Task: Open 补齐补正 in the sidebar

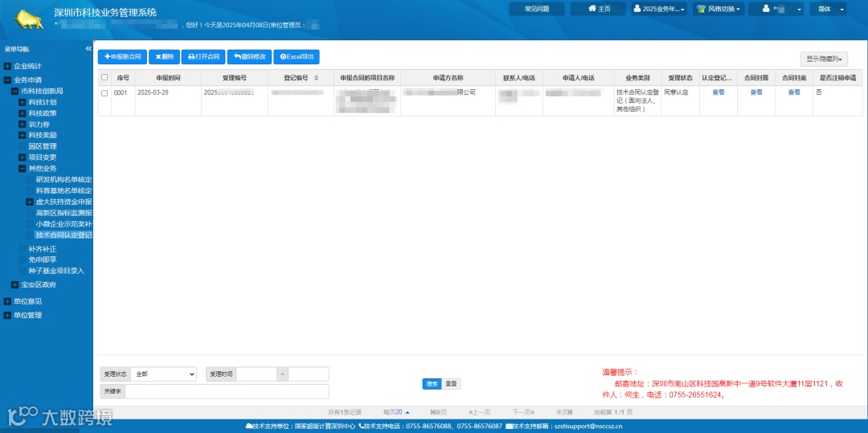Action: click(42, 249)
